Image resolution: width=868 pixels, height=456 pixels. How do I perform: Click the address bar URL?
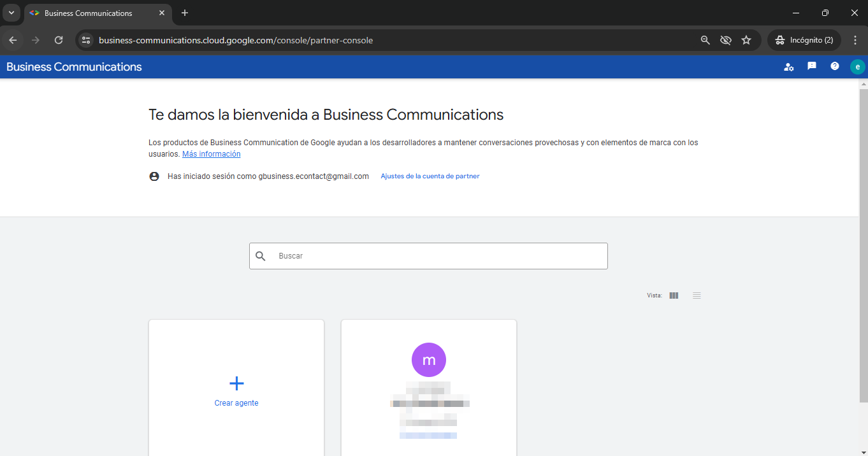coord(236,40)
